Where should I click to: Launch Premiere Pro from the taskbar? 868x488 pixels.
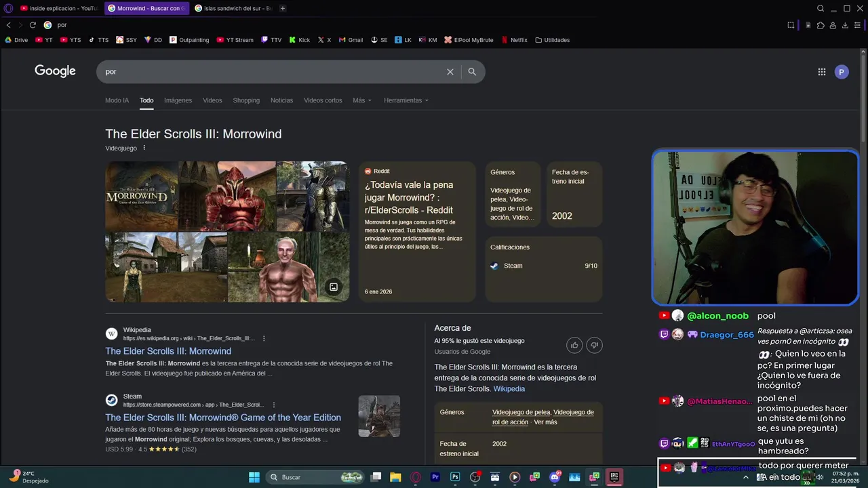[435, 477]
